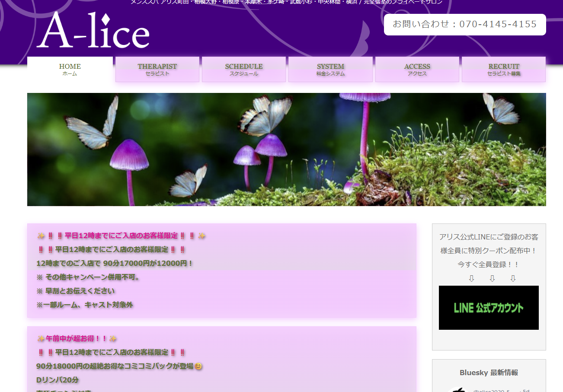Click the phone inquiry number box
The width and height of the screenshot is (563, 392).
(x=465, y=25)
